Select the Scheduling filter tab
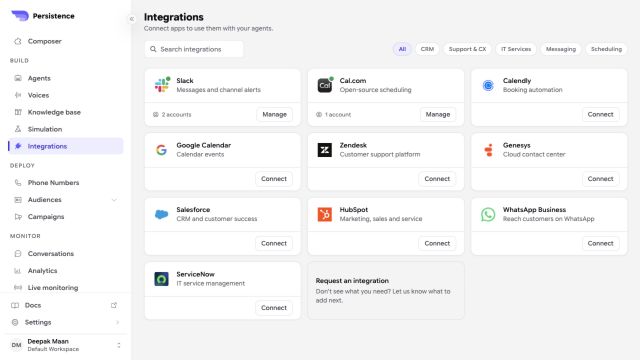Image resolution: width=640 pixels, height=360 pixels. point(606,49)
